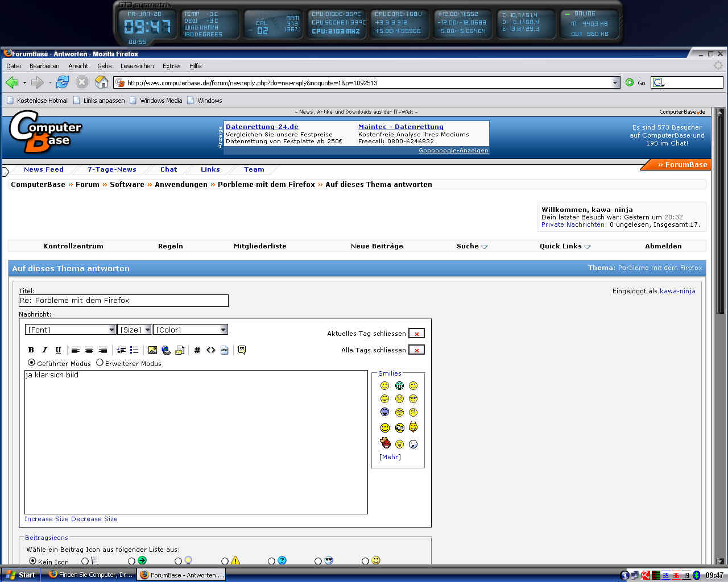This screenshot has height=582, width=728.
Task: Click the Titel input field
Action: click(x=123, y=301)
